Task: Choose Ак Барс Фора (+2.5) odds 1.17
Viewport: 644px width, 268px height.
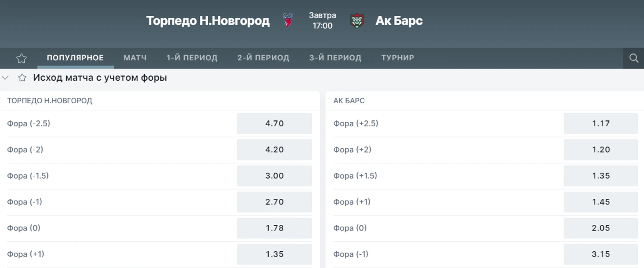Action: coord(600,123)
